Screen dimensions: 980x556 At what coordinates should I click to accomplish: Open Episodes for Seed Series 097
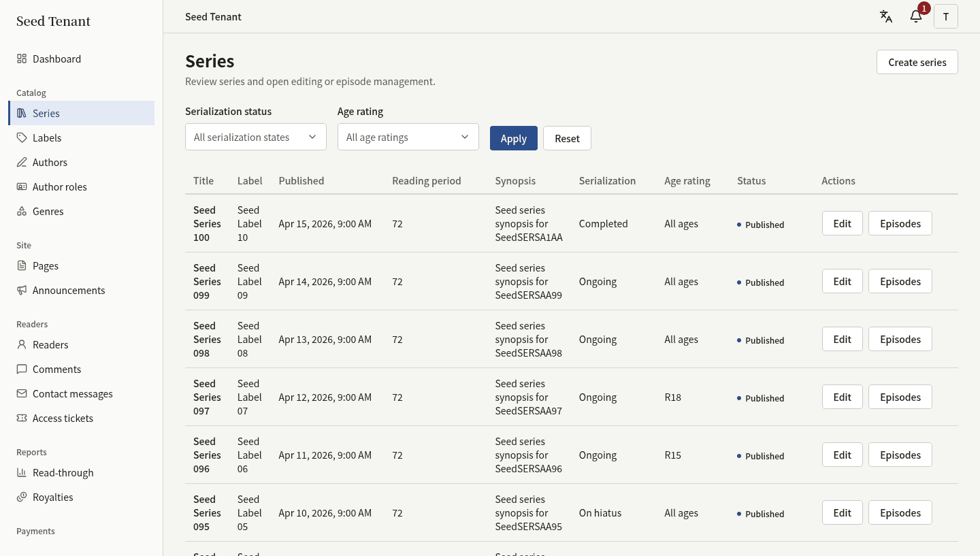pyautogui.click(x=900, y=397)
